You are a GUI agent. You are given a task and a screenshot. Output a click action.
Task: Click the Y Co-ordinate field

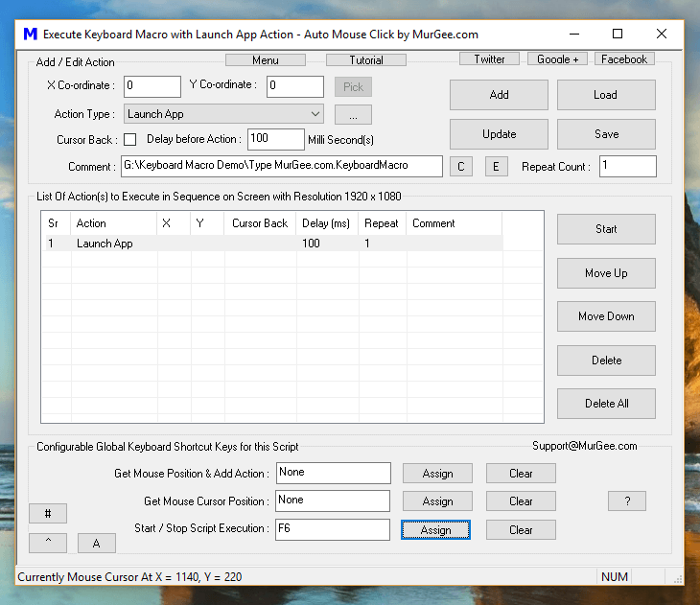pos(295,86)
